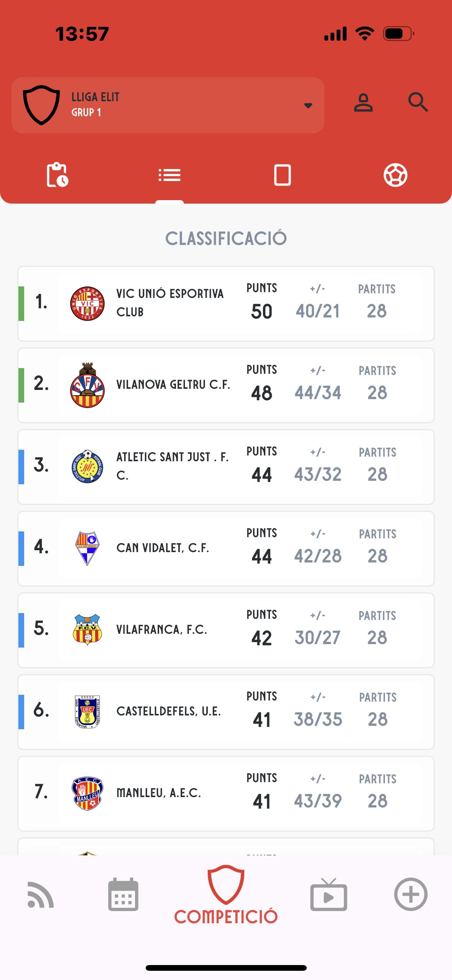
Task: Expand the Lliga Elit Grup 1 dropdown
Action: pyautogui.click(x=168, y=105)
